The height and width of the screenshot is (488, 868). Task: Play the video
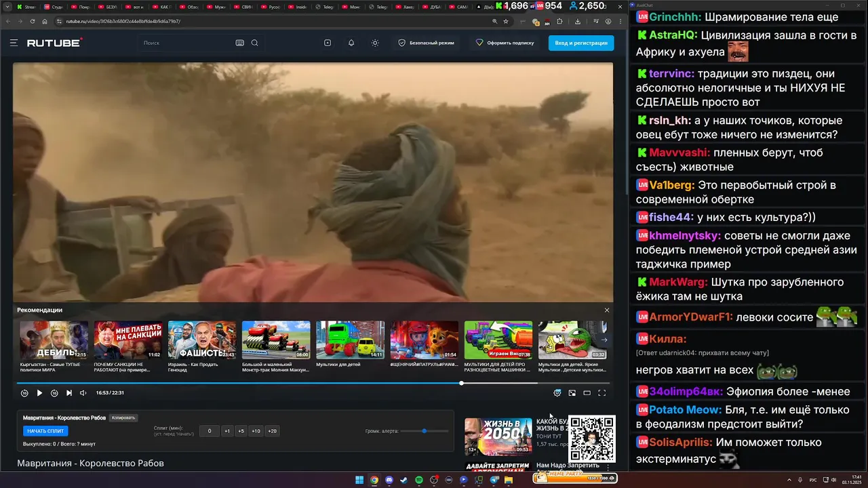(39, 393)
